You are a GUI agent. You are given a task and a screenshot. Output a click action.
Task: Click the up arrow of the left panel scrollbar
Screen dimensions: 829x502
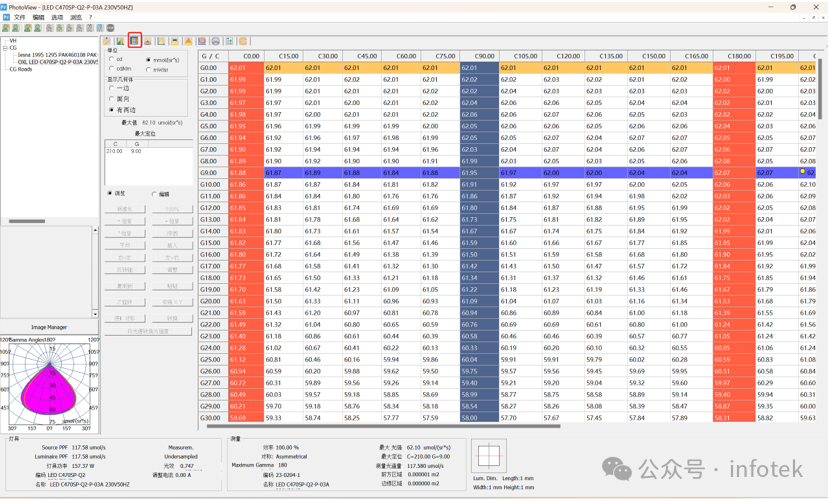(x=95, y=230)
